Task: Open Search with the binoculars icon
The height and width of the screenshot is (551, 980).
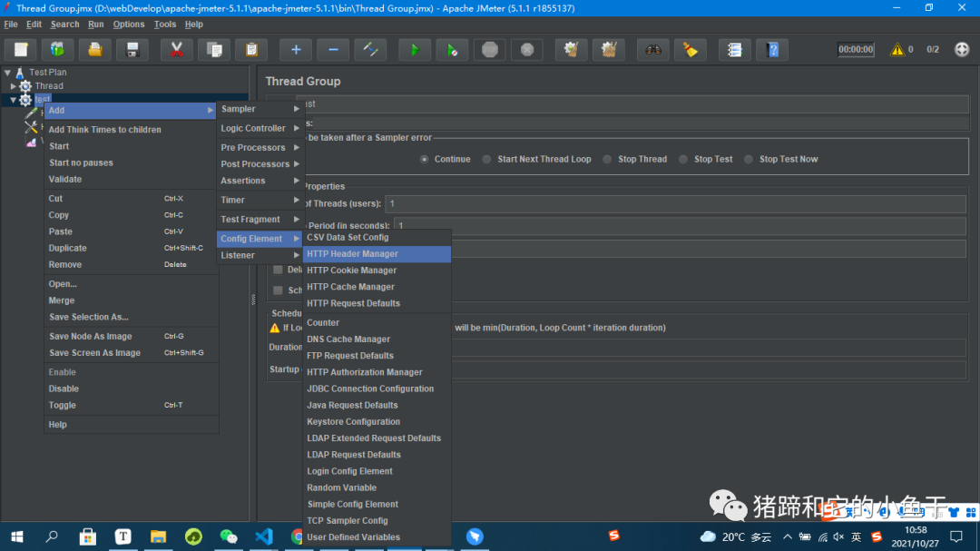Action: point(653,49)
